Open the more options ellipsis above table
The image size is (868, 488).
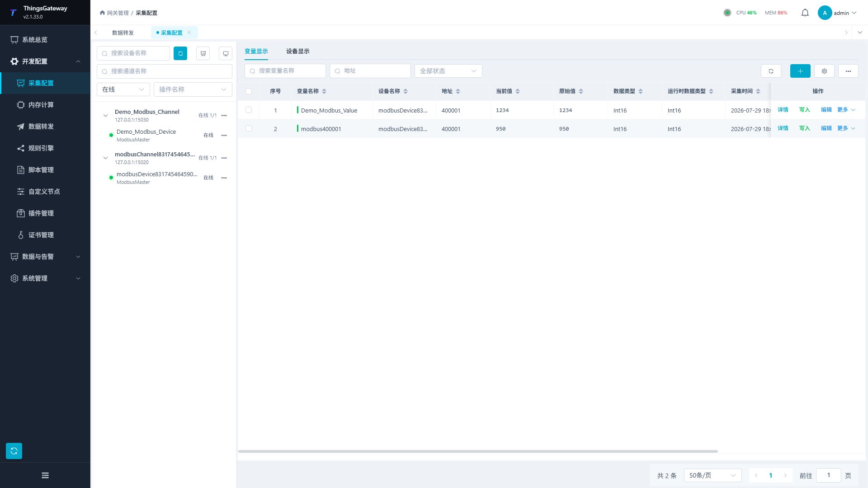click(848, 71)
